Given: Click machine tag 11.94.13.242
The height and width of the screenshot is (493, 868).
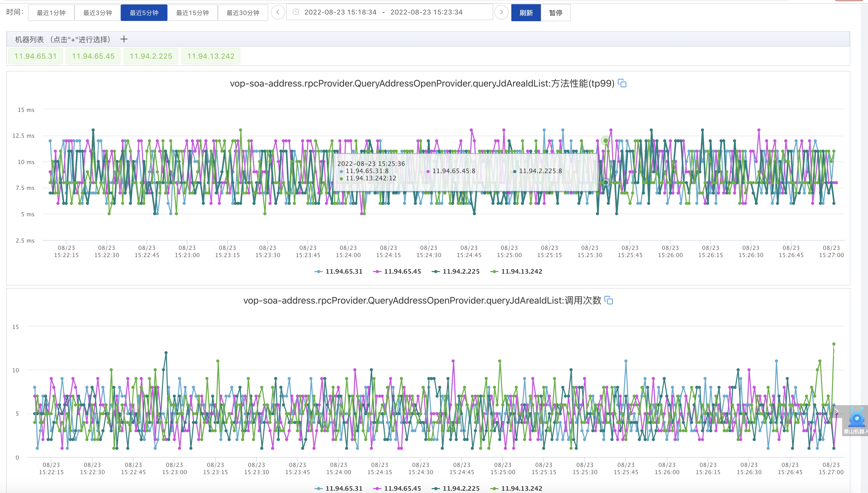Looking at the screenshot, I should point(211,56).
